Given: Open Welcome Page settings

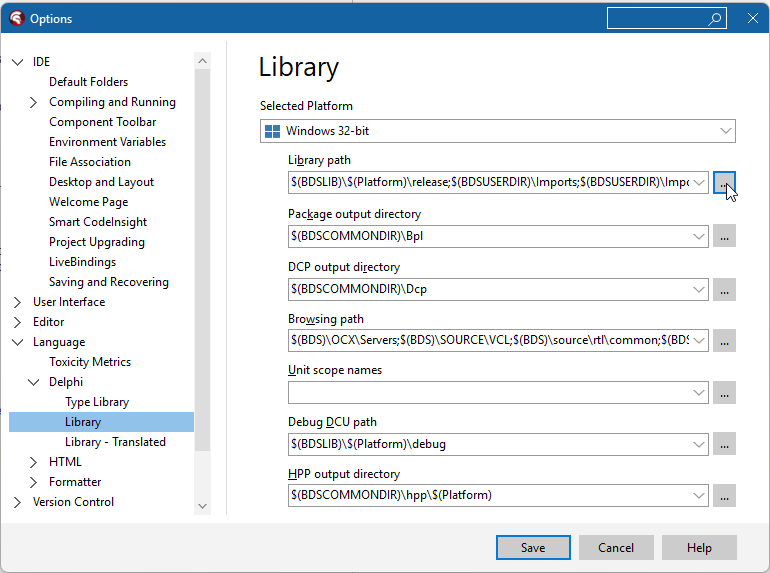Looking at the screenshot, I should tap(88, 202).
